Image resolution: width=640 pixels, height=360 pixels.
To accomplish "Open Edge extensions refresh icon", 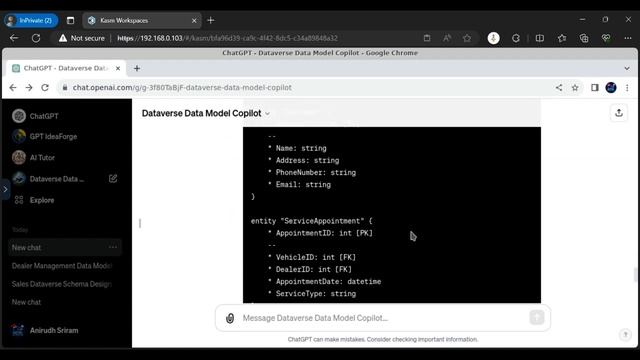I will coord(516,38).
